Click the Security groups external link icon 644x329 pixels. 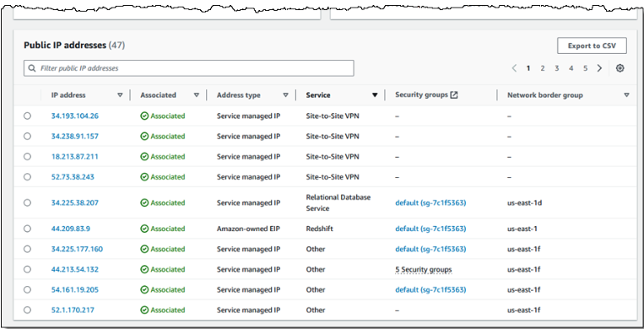(x=454, y=94)
